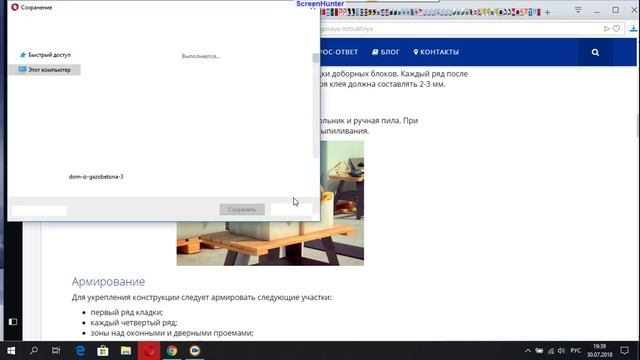Open the ВОПРОС-ОТВЕТ menu item
This screenshot has height=360, width=640.
(x=339, y=52)
